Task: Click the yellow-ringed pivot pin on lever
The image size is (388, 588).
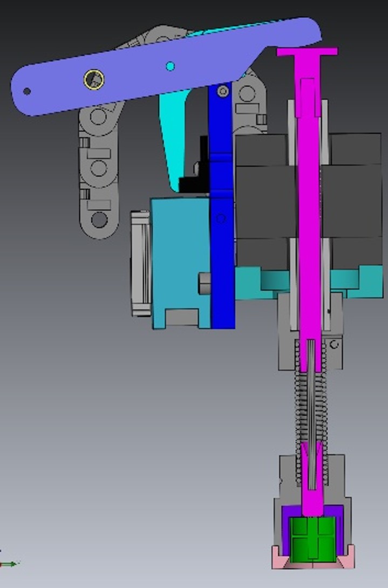Action: click(94, 79)
